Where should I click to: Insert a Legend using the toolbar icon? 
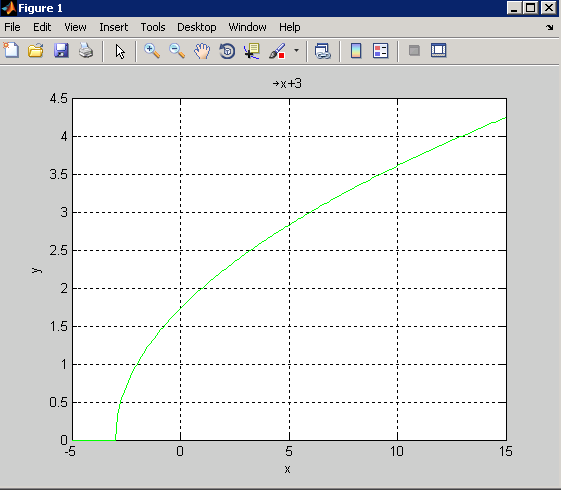380,50
